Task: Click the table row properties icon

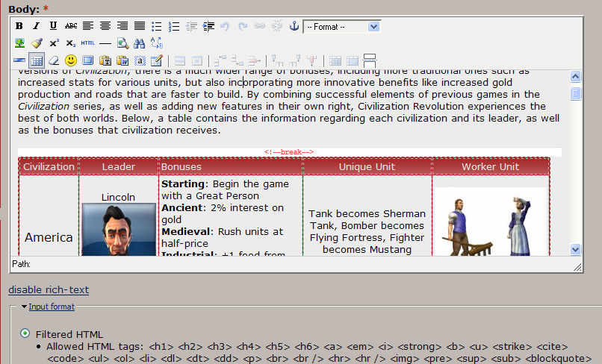Action: [x=180, y=60]
